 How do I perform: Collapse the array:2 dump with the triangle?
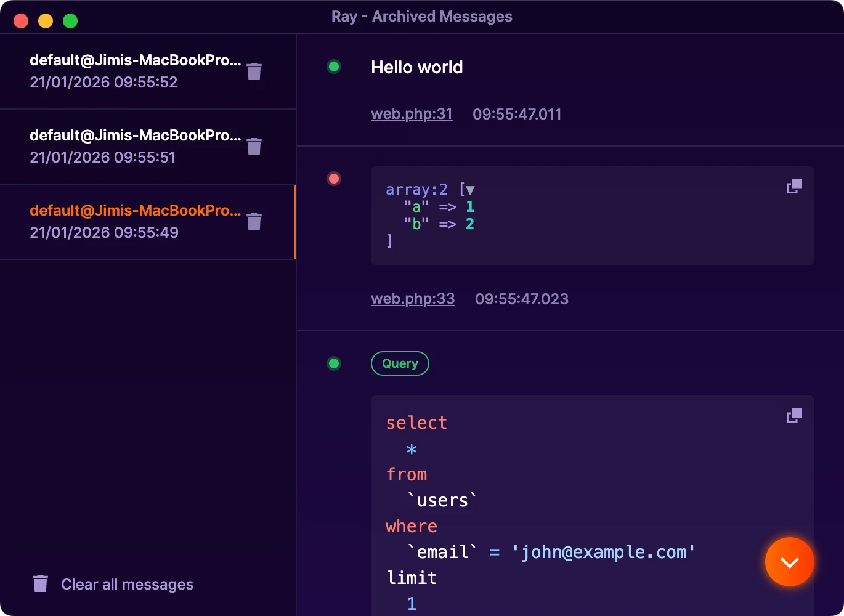470,190
